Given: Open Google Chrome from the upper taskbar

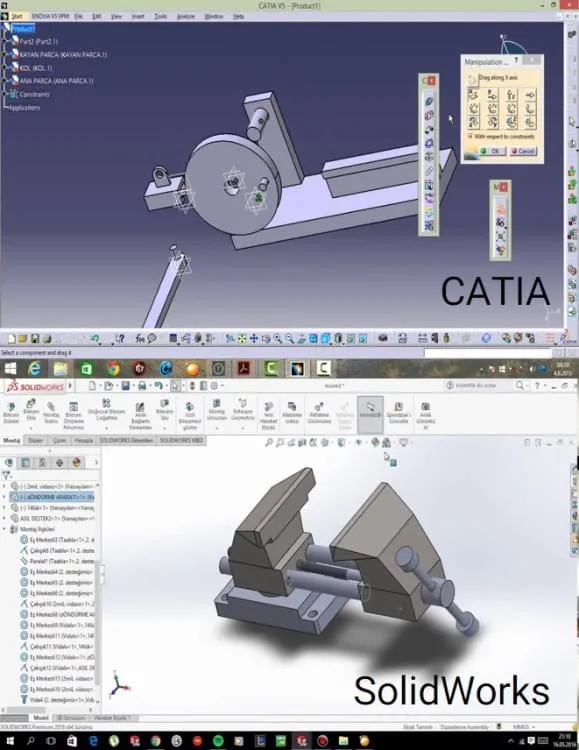Looking at the screenshot, I should pos(113,369).
